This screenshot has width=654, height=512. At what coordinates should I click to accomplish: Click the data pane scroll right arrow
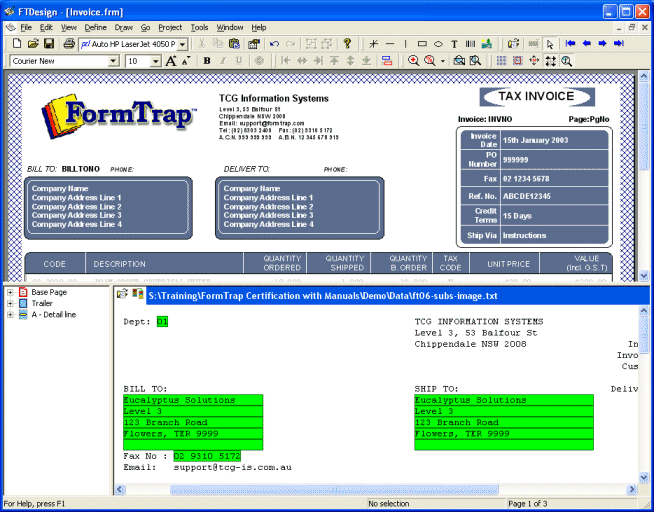[632, 489]
